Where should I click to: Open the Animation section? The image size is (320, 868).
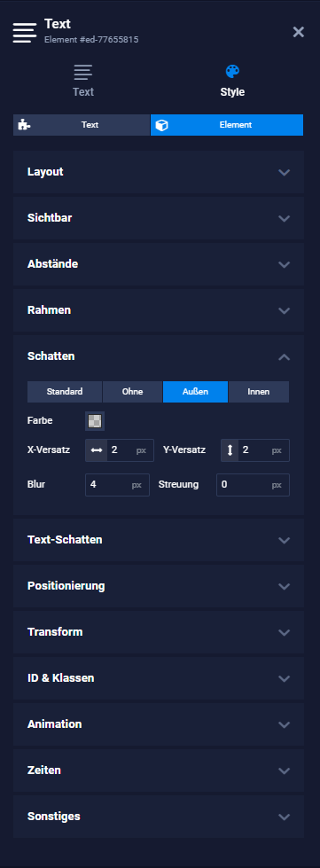click(159, 724)
